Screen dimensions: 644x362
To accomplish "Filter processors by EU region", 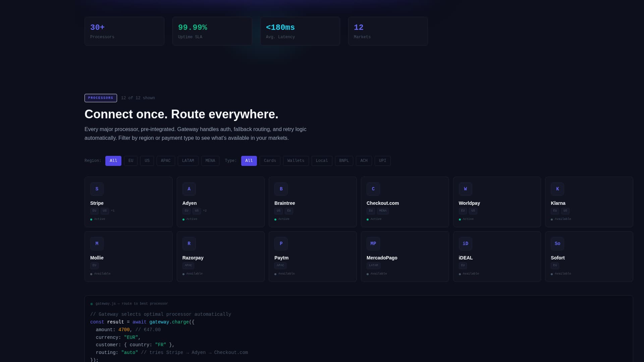I will coord(131,161).
